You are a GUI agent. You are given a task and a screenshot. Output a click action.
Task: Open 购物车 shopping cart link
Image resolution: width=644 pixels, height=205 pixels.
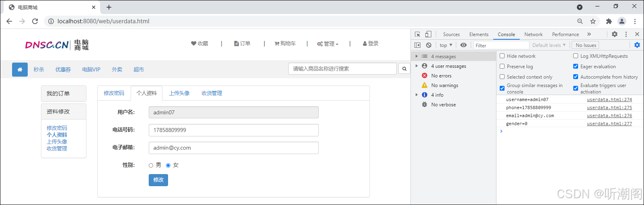pyautogui.click(x=285, y=43)
